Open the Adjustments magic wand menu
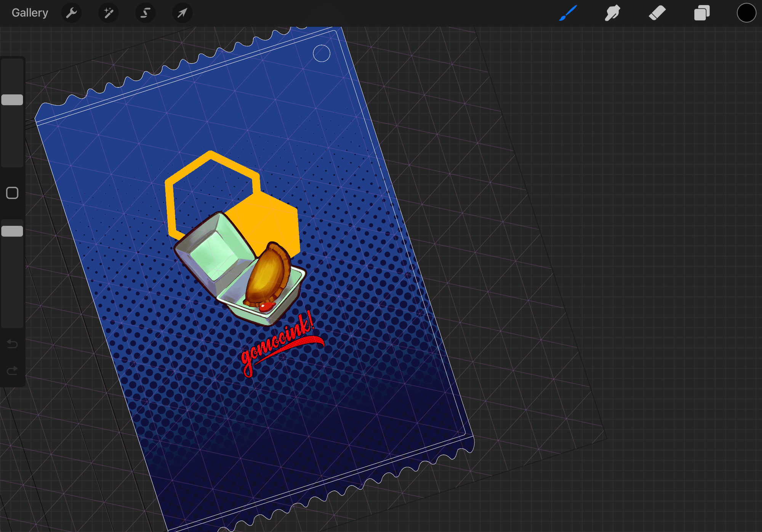 (x=108, y=13)
